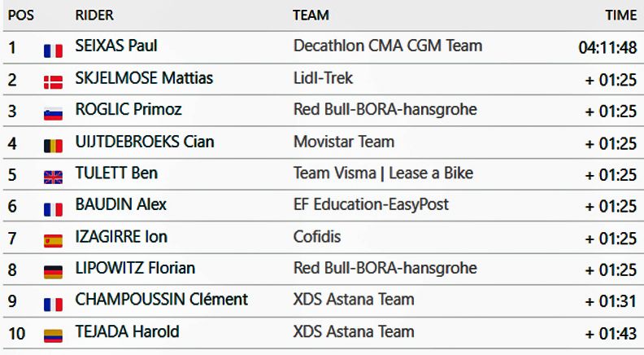
Task: Click the TEAM column header
Action: pyautogui.click(x=311, y=15)
